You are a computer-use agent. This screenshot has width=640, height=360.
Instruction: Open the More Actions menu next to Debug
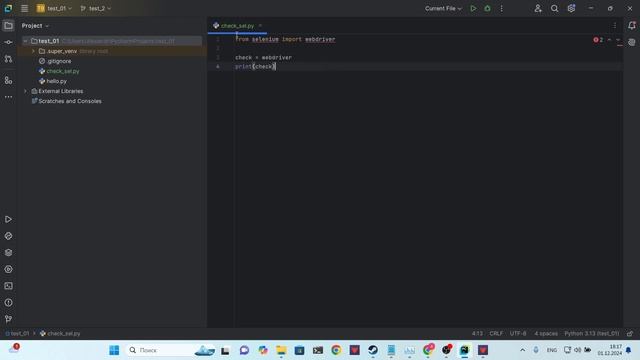(502, 8)
